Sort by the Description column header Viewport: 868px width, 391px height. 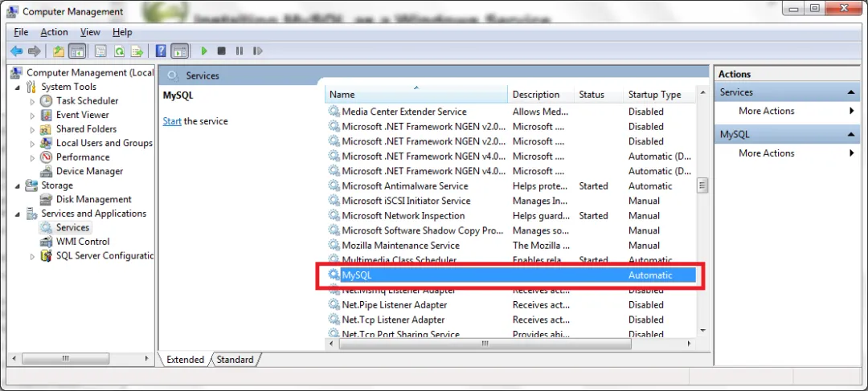pos(541,95)
